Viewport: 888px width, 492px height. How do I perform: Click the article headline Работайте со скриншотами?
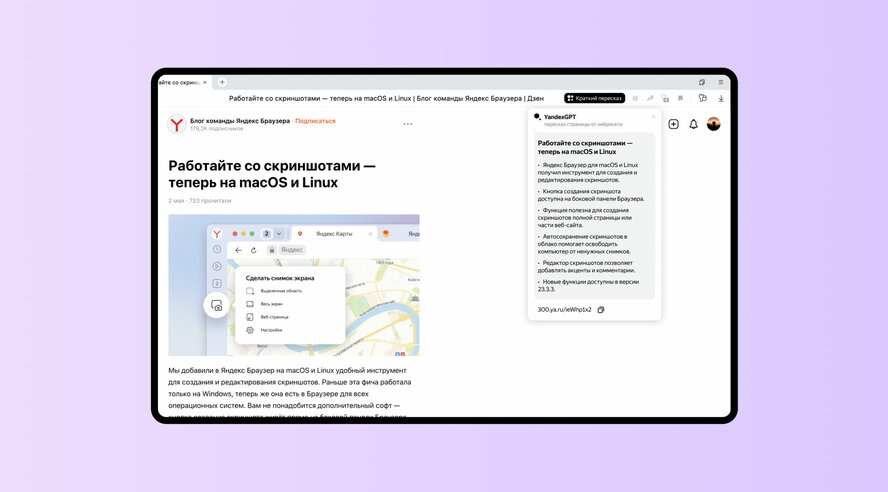(x=272, y=174)
